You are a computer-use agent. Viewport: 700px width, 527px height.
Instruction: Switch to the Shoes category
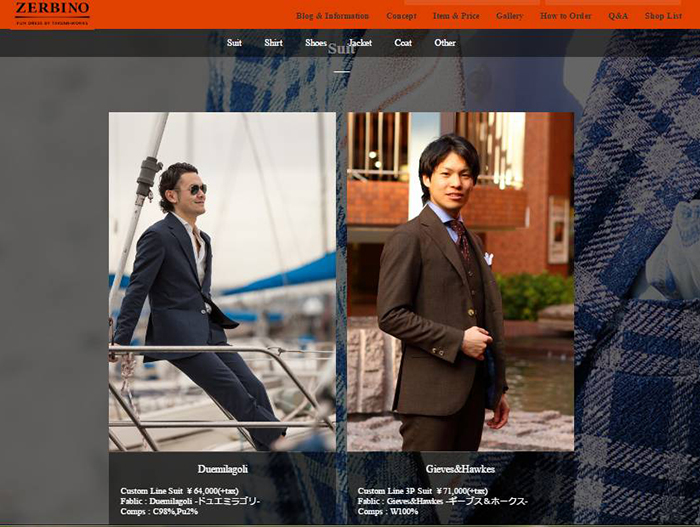pyautogui.click(x=316, y=43)
